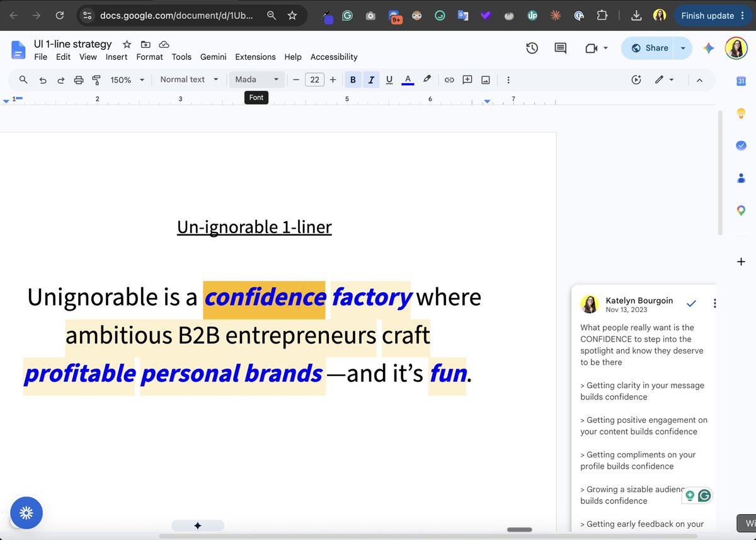This screenshot has height=540, width=756.
Task: Open browser downloads icon
Action: tap(636, 15)
